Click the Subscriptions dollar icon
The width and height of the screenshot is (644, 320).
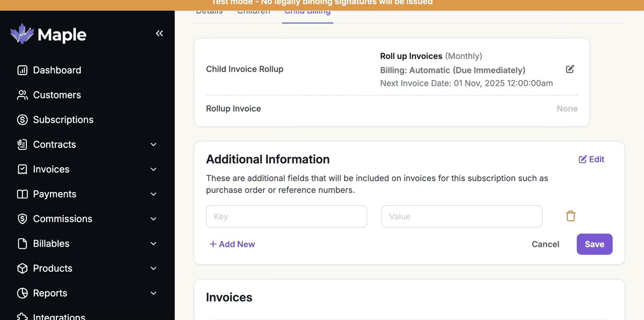[x=22, y=120]
